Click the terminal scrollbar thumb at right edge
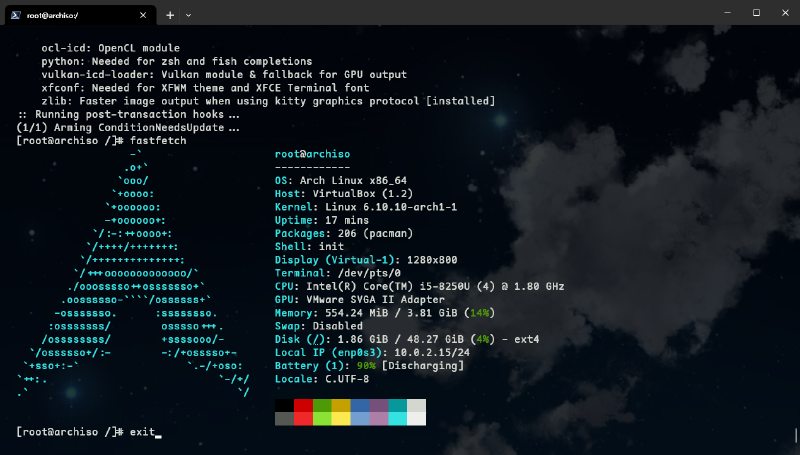 (796, 435)
